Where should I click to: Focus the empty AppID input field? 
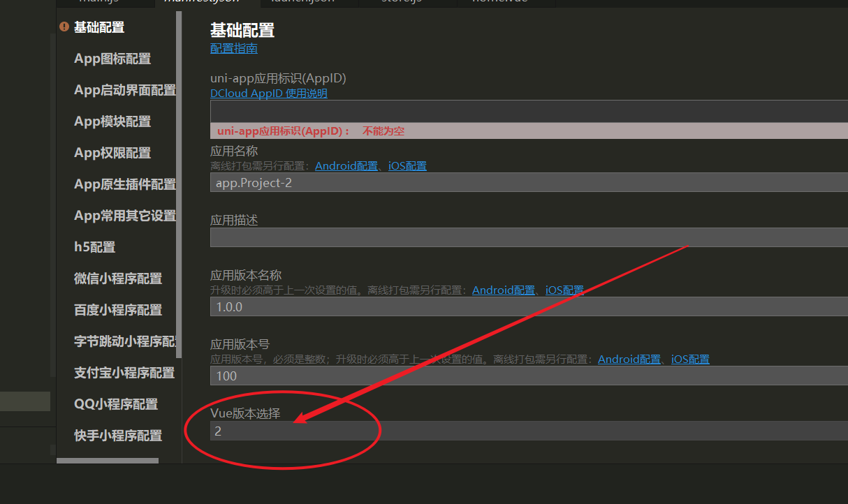529,111
